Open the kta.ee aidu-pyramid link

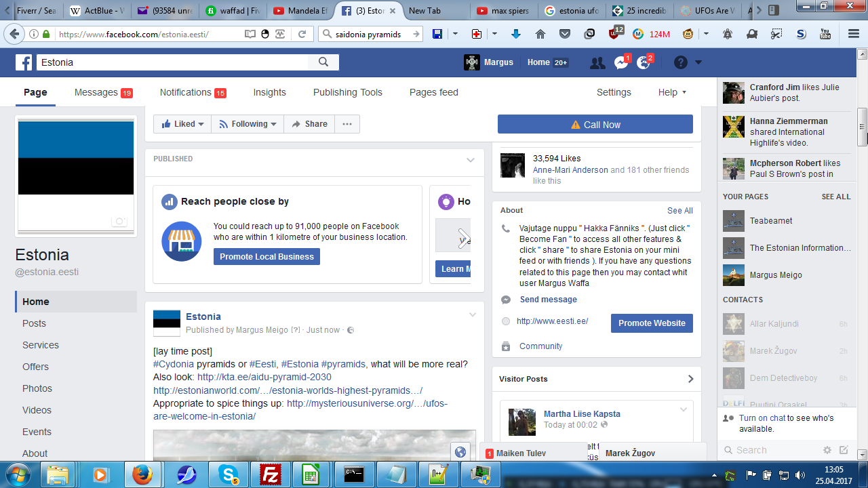[x=264, y=377]
